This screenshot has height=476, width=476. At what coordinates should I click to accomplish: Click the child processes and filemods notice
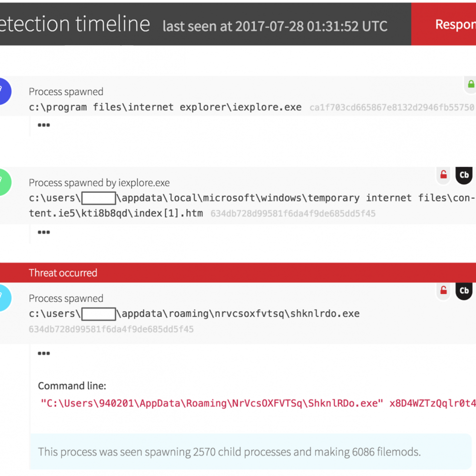[x=229, y=452]
